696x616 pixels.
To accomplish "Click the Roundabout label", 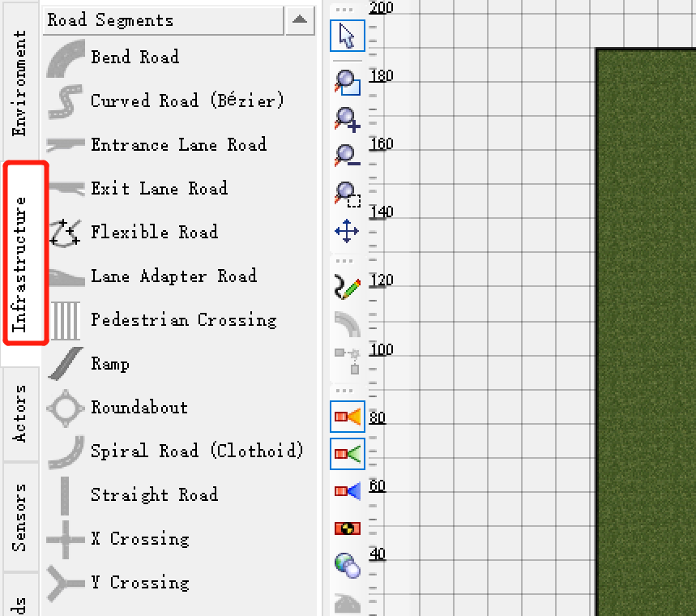I will 139,407.
